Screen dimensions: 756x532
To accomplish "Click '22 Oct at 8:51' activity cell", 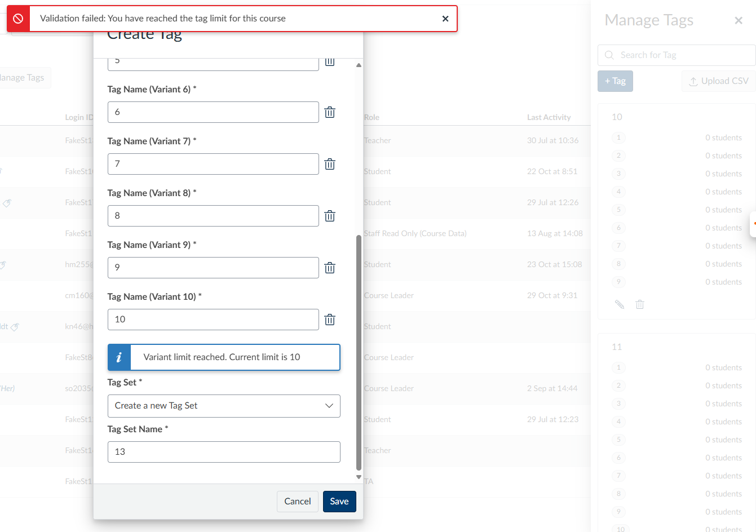I will pyautogui.click(x=552, y=171).
